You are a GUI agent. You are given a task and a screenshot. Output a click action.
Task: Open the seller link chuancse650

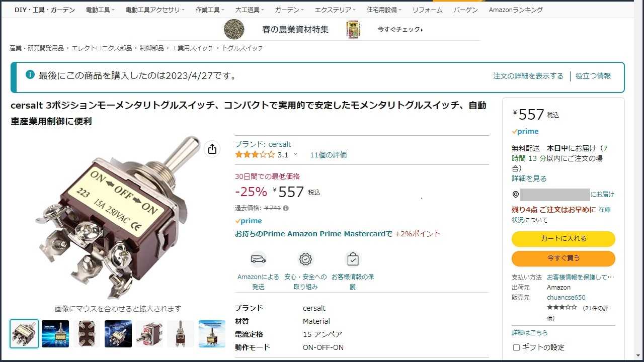pyautogui.click(x=566, y=298)
